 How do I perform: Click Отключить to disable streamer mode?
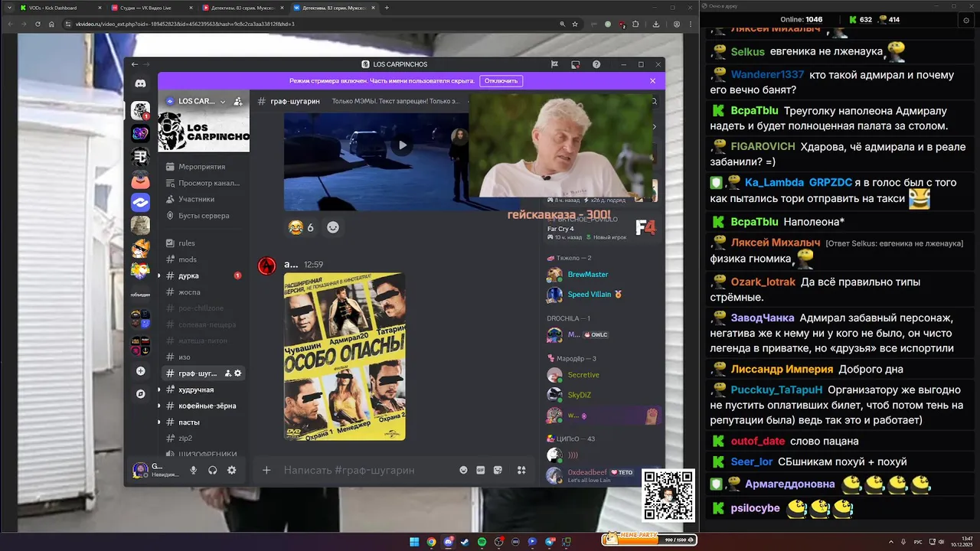[x=501, y=80]
